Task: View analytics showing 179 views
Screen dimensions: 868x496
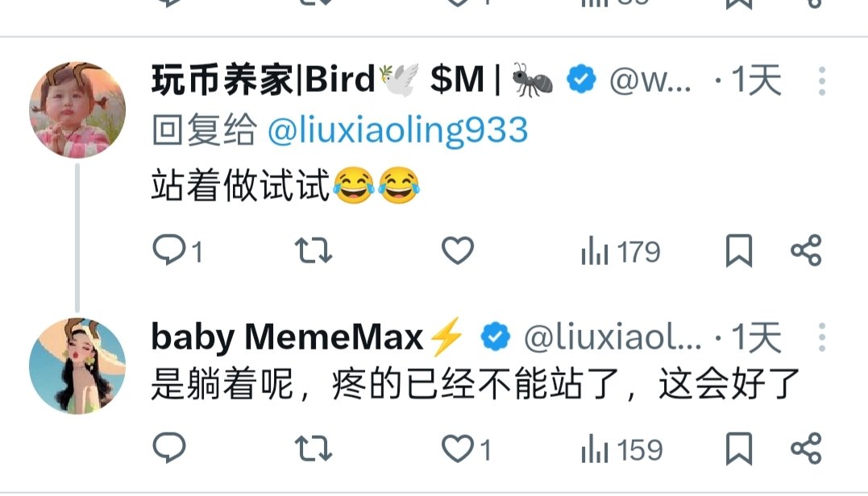Action: point(621,251)
